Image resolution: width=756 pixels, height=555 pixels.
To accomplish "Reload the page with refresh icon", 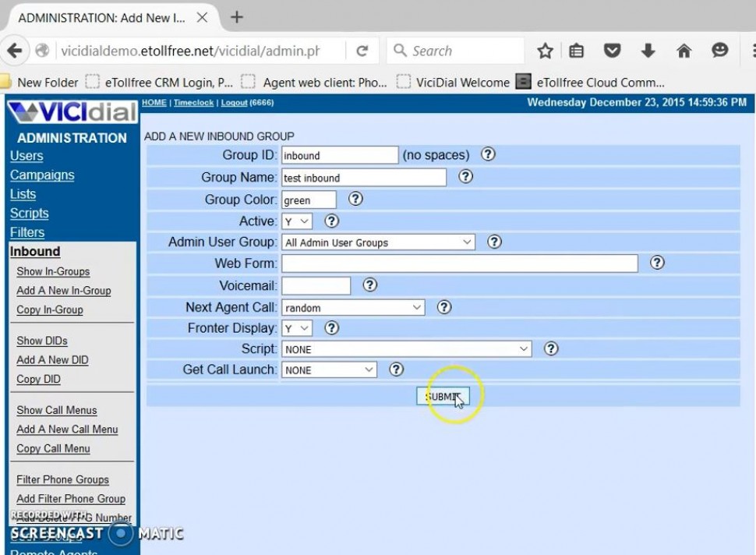I will click(362, 51).
